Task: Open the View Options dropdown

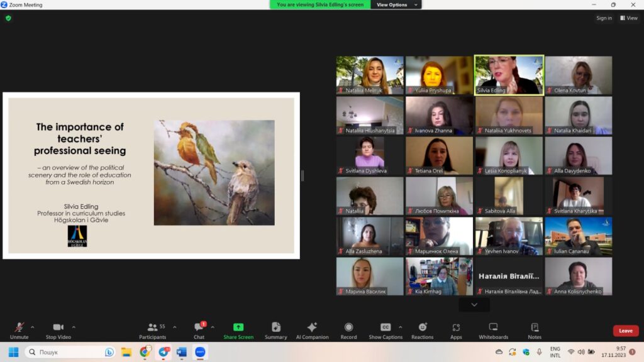Action: [x=396, y=4]
